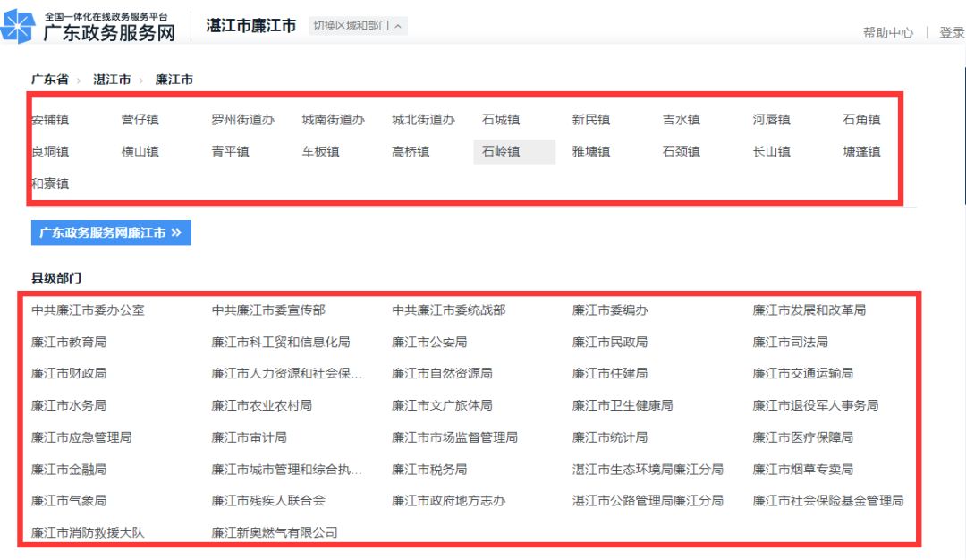
Task: Choose 车板镇 town
Action: (x=320, y=151)
